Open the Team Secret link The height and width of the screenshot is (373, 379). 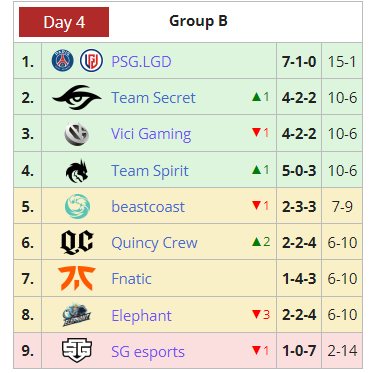153,98
